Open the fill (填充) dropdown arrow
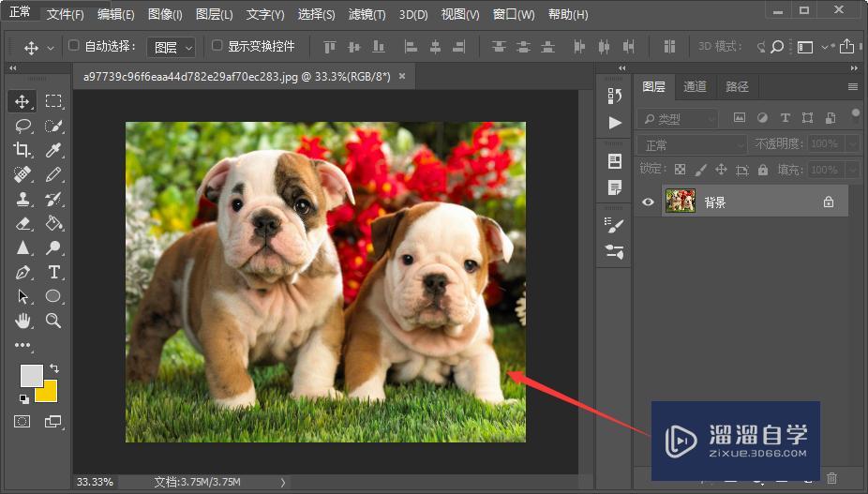Image resolution: width=868 pixels, height=494 pixels. (x=853, y=170)
